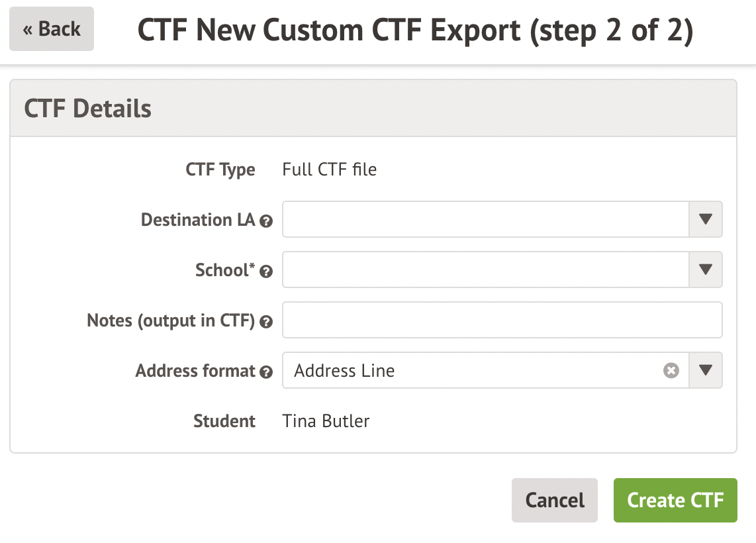Click the 'Full CTF file' type text

click(x=329, y=170)
